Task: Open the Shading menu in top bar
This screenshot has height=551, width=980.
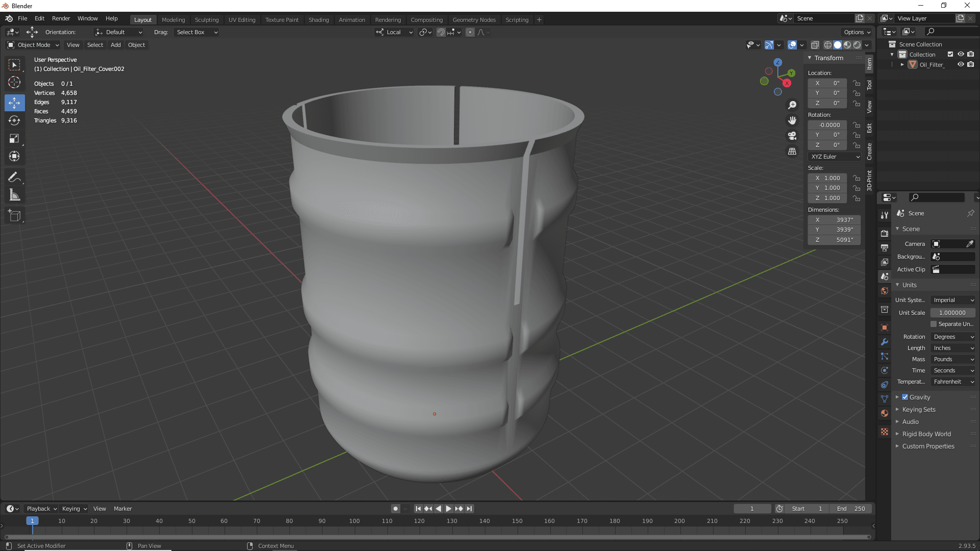Action: pyautogui.click(x=317, y=19)
